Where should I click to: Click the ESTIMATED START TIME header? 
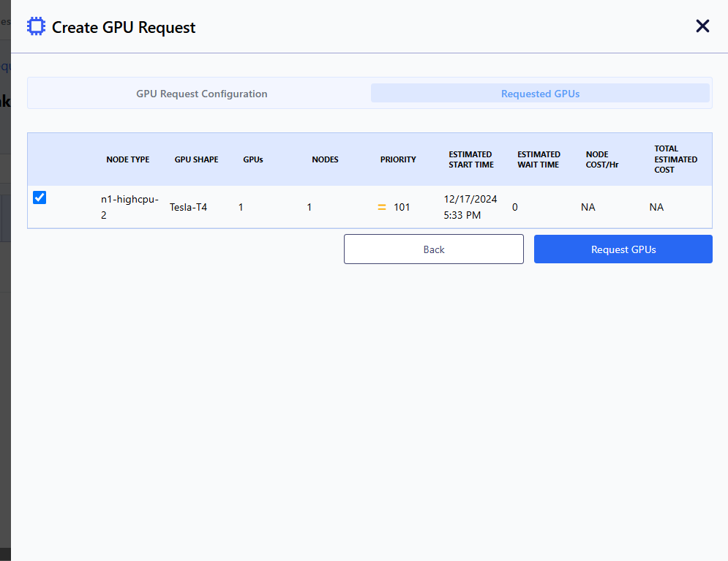[x=470, y=159]
